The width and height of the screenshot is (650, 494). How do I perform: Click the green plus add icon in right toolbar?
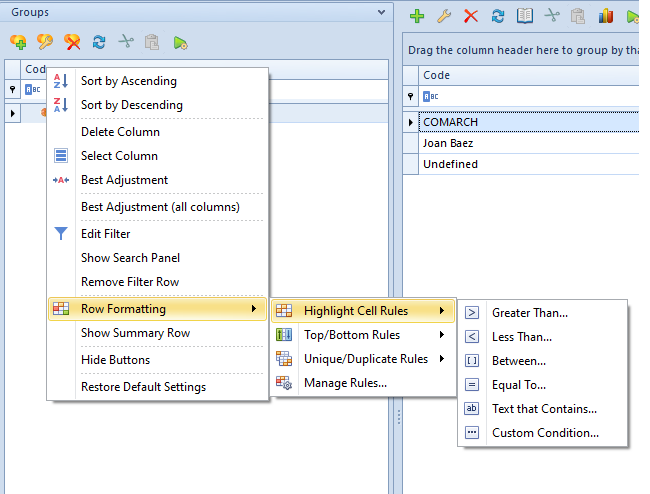[x=417, y=16]
